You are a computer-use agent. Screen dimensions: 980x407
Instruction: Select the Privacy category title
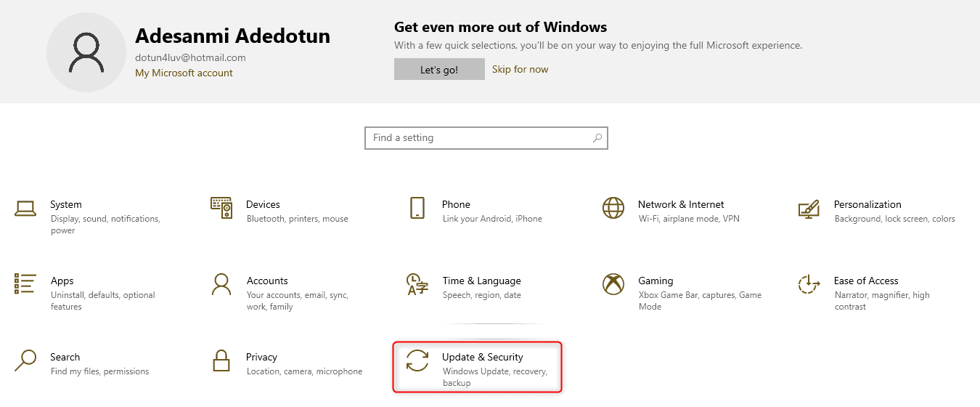coord(262,357)
